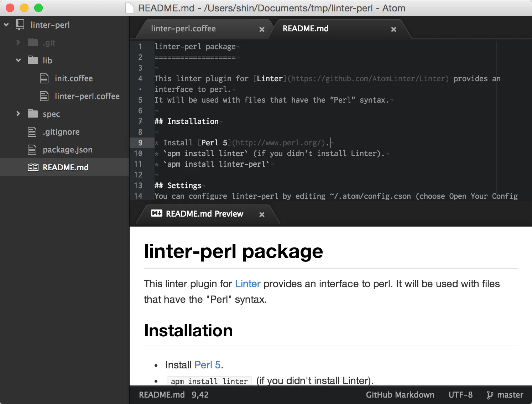Image resolution: width=532 pixels, height=404 pixels.
Task: Open the Linter link in preview
Action: (248, 284)
